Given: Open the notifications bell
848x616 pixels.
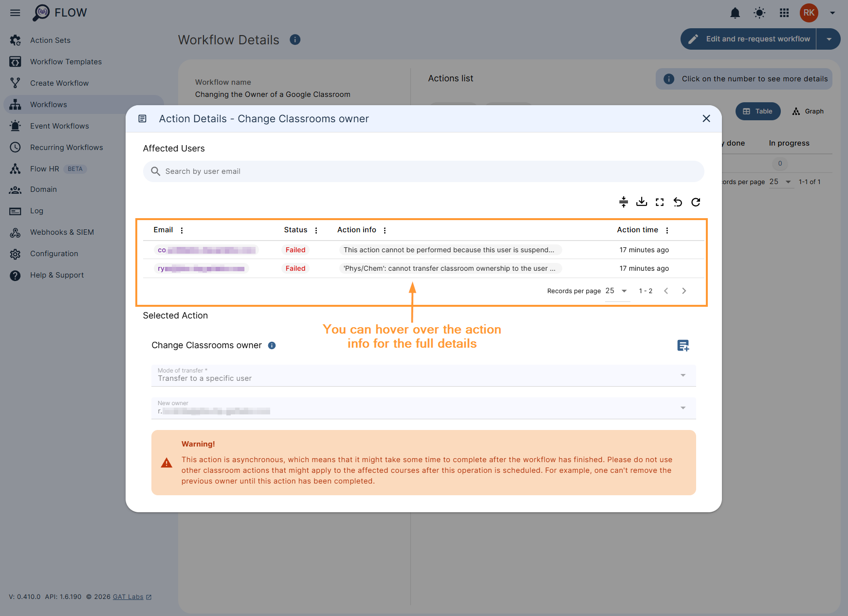Looking at the screenshot, I should tap(735, 13).
